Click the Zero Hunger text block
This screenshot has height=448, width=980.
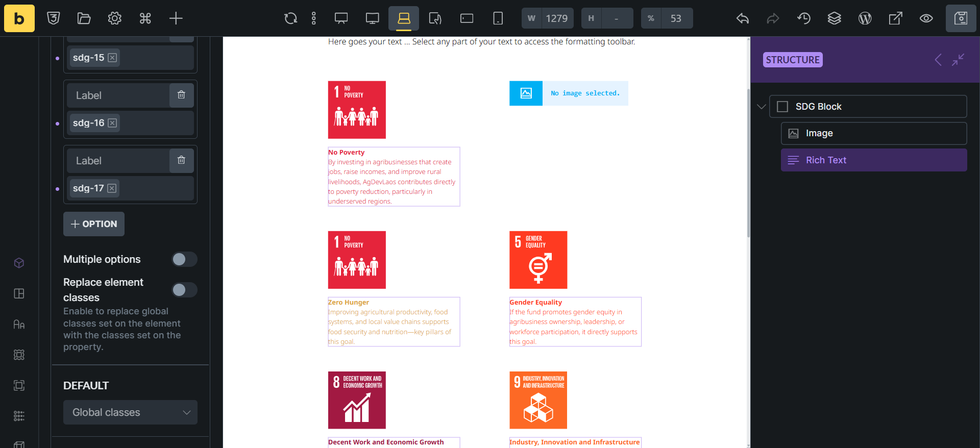point(394,321)
